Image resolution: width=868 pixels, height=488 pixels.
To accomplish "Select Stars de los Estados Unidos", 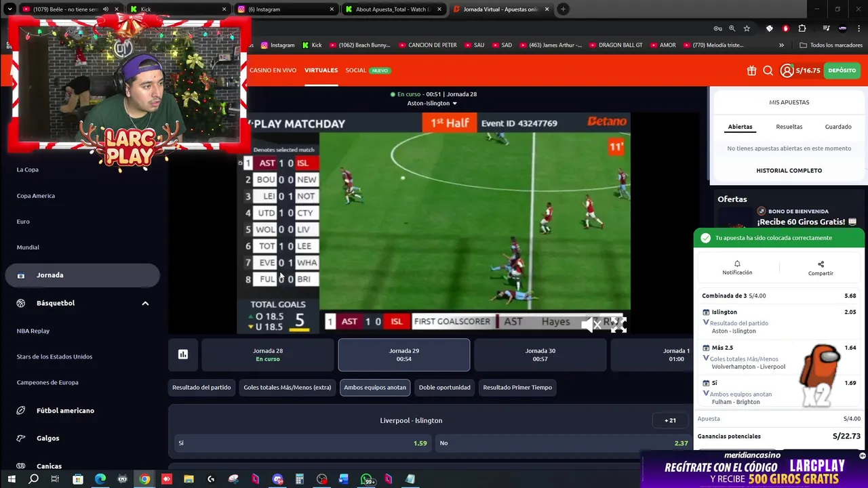I will [x=54, y=357].
